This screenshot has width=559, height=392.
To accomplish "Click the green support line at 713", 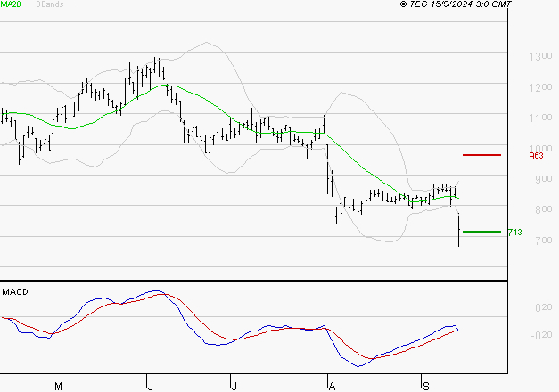I will [481, 232].
